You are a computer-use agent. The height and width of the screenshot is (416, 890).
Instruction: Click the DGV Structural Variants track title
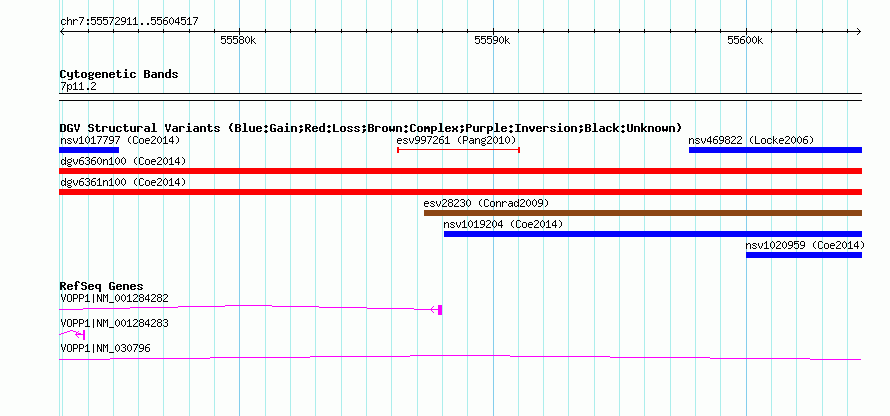[x=371, y=128]
